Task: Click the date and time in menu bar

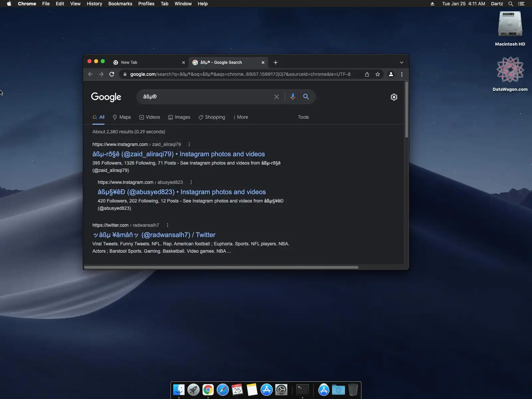Action: (x=464, y=4)
